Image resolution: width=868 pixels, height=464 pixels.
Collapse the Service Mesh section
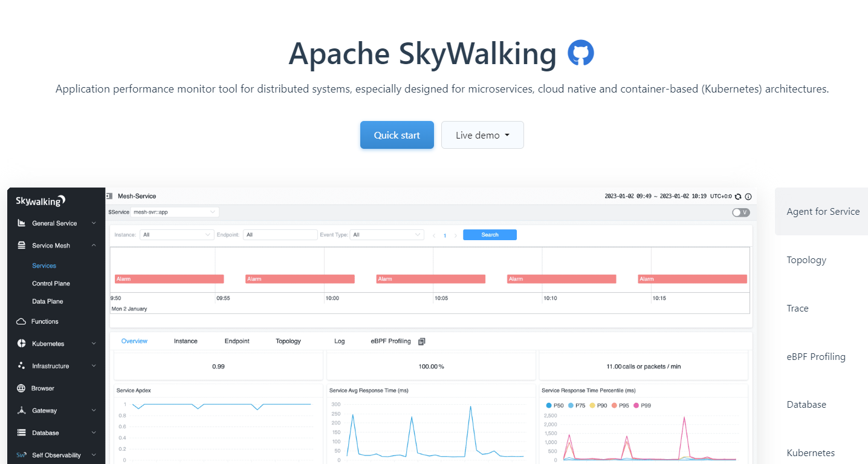[94, 245]
